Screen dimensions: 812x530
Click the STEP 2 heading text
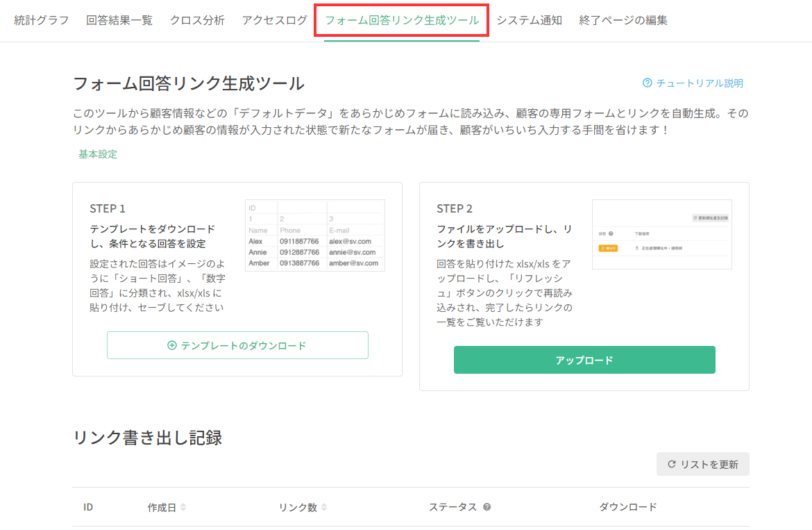454,208
